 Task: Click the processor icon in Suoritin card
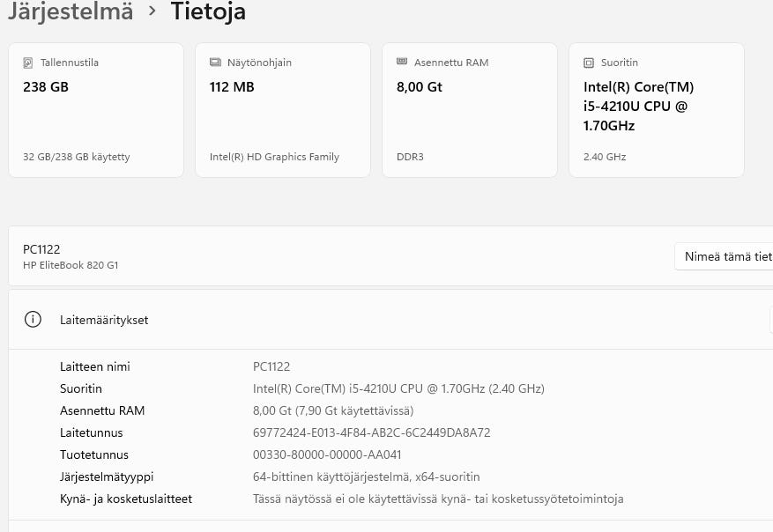point(589,63)
